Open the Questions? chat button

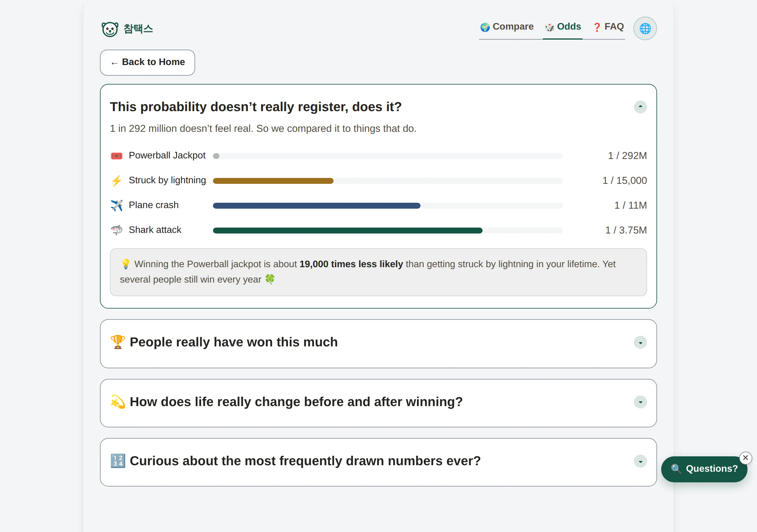point(704,469)
